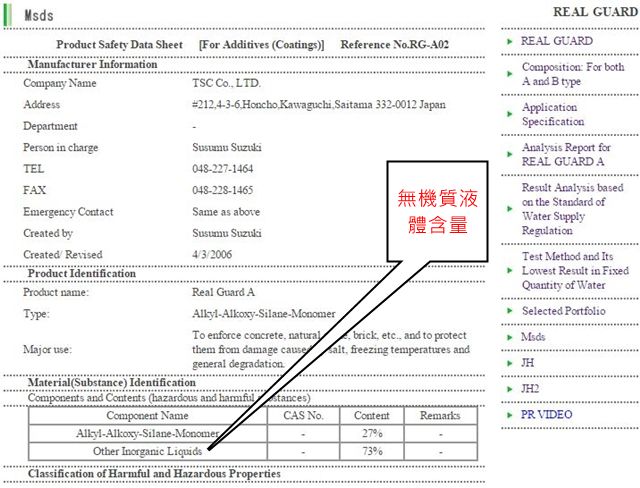Click the 'Manufacturer Information' section heading

click(x=92, y=64)
